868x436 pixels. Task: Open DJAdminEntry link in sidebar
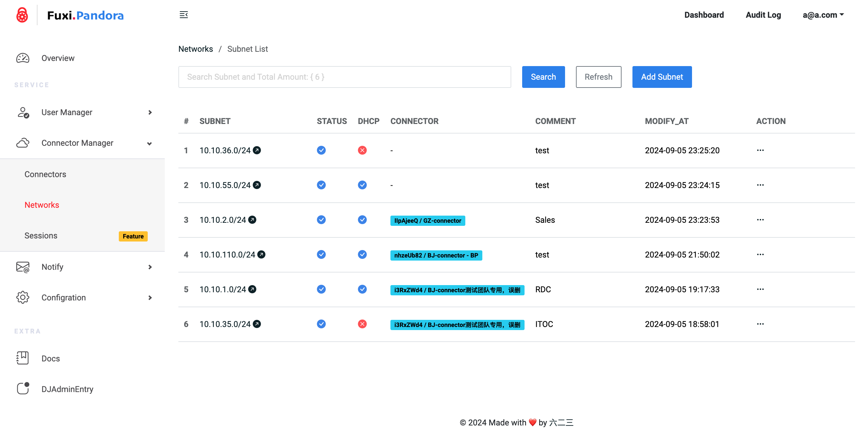pyautogui.click(x=67, y=389)
